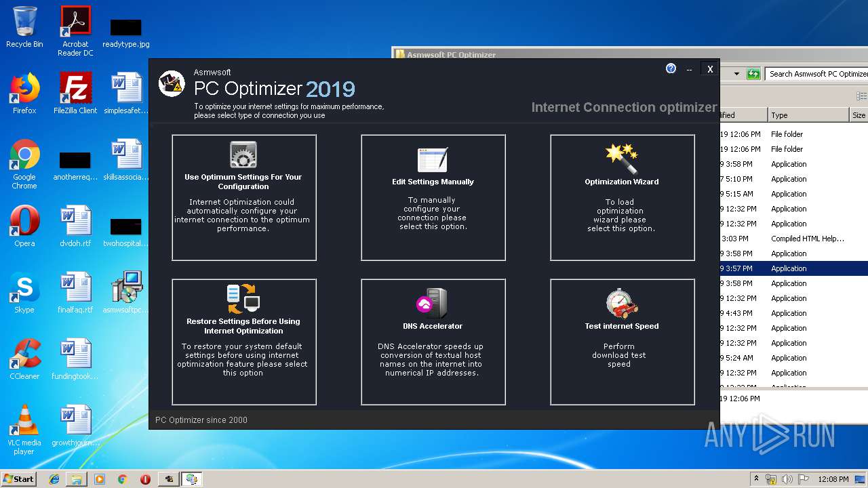Viewport: 868px width, 488px height.
Task: Click the green refresh button in Explorer
Action: point(753,74)
